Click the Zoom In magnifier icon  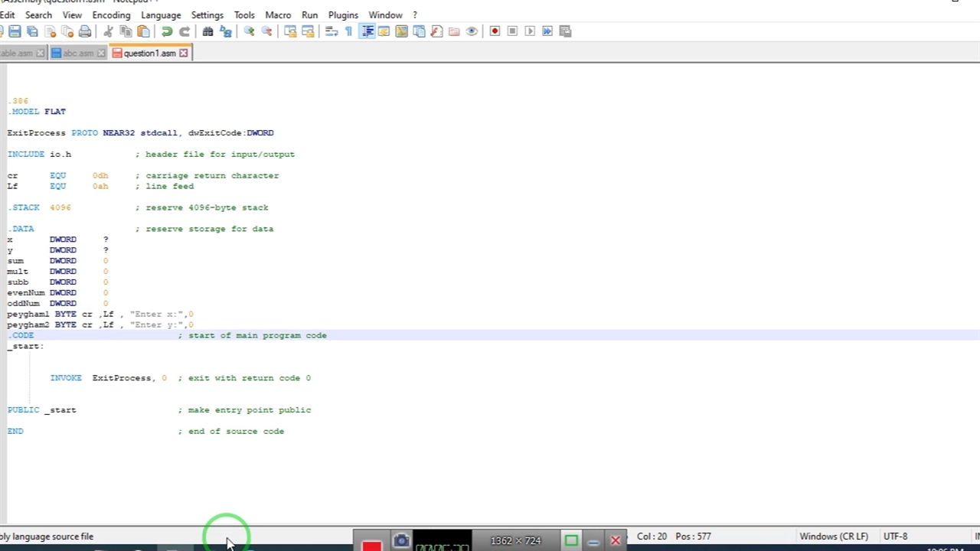(x=249, y=31)
